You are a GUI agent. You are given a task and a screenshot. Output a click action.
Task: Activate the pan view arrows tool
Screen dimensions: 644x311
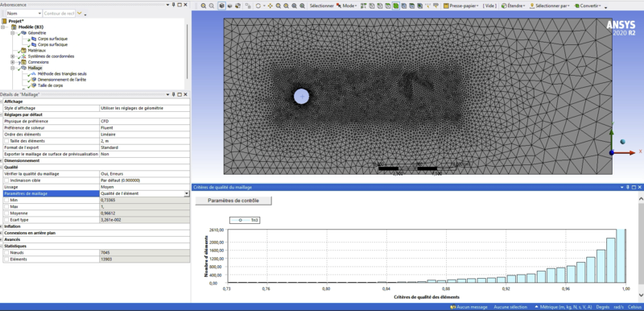coord(270,6)
